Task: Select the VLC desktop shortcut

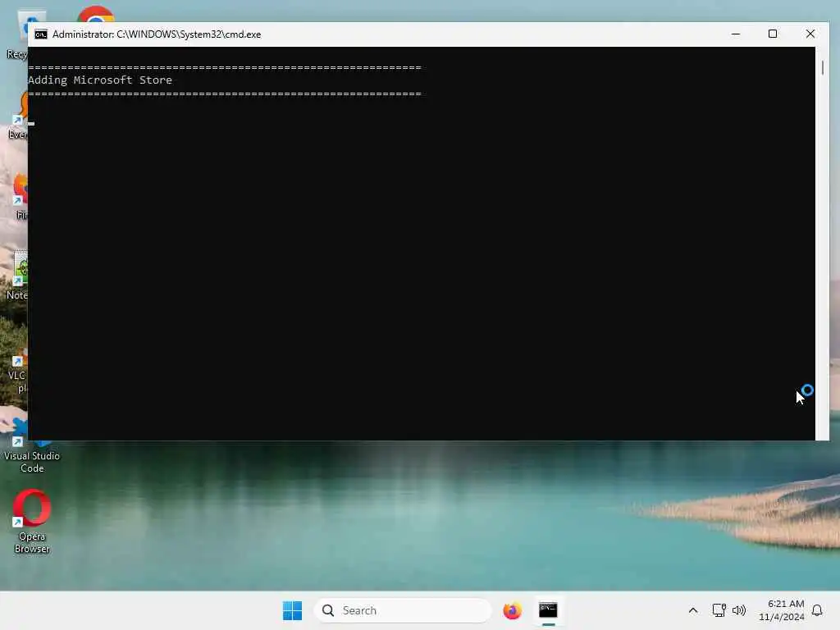Action: (x=16, y=370)
